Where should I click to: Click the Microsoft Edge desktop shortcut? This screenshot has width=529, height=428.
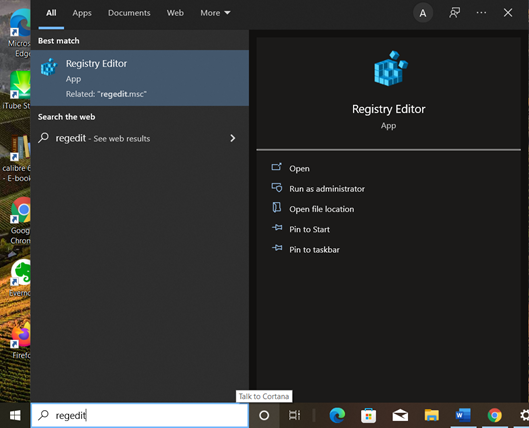20,33
